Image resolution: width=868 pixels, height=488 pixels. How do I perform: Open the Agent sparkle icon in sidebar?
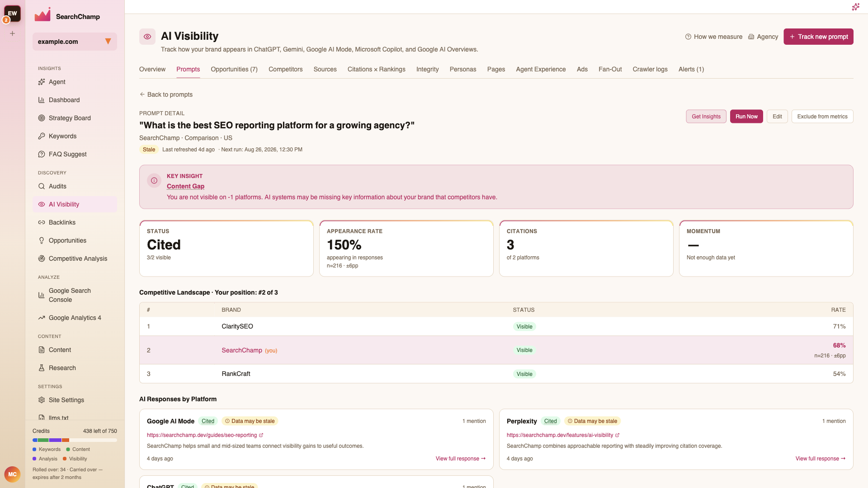point(42,82)
